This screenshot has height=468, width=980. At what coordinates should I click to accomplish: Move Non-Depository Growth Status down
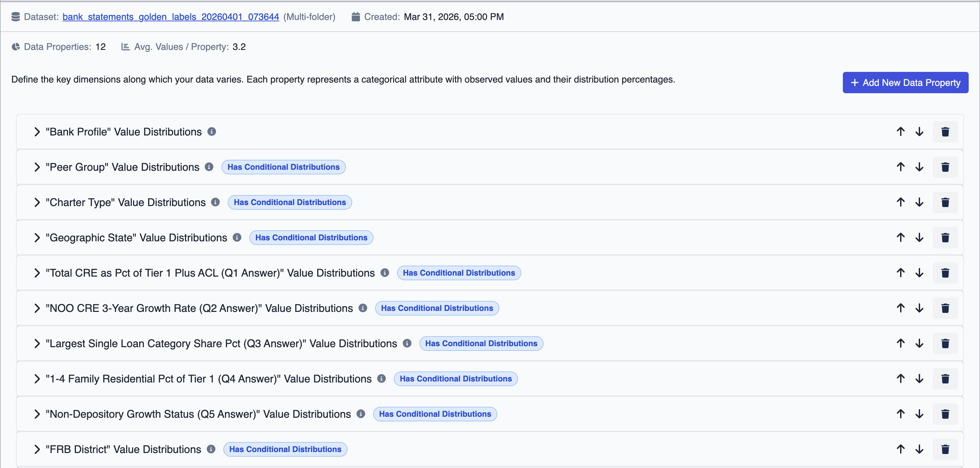pyautogui.click(x=919, y=414)
